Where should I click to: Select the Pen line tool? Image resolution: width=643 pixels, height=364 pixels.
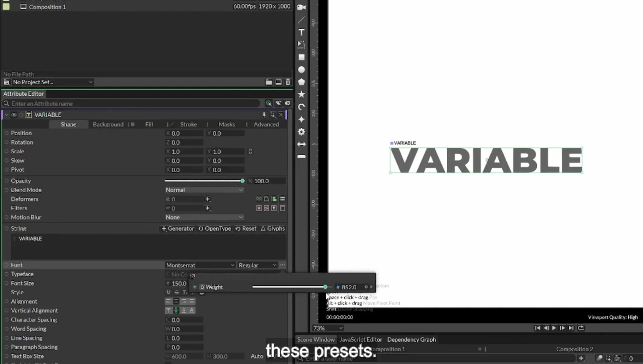click(301, 20)
